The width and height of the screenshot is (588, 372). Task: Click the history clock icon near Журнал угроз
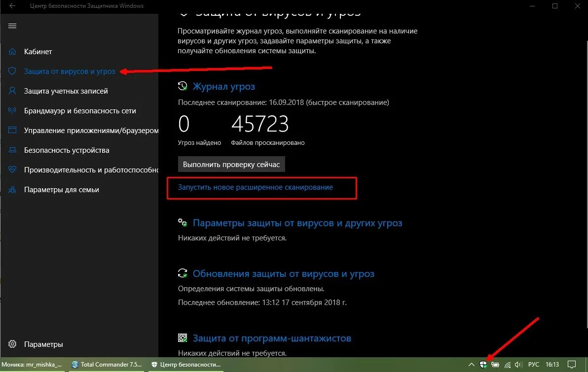(183, 86)
